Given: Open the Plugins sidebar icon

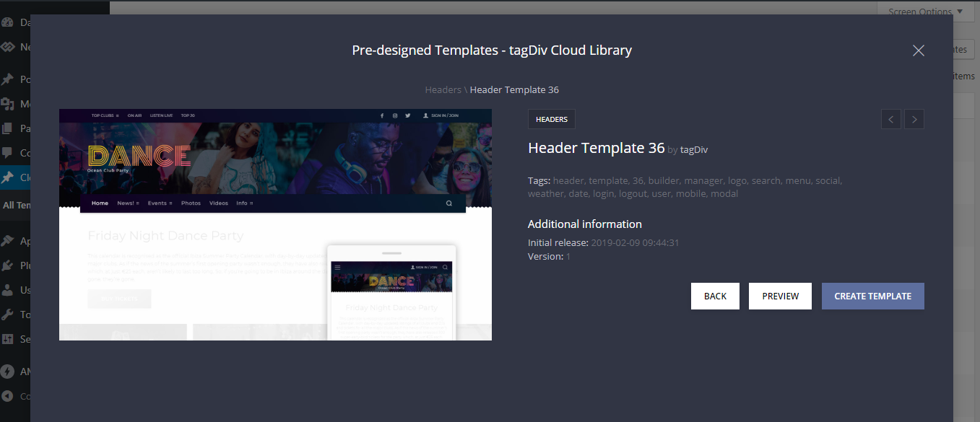Looking at the screenshot, I should (7, 265).
